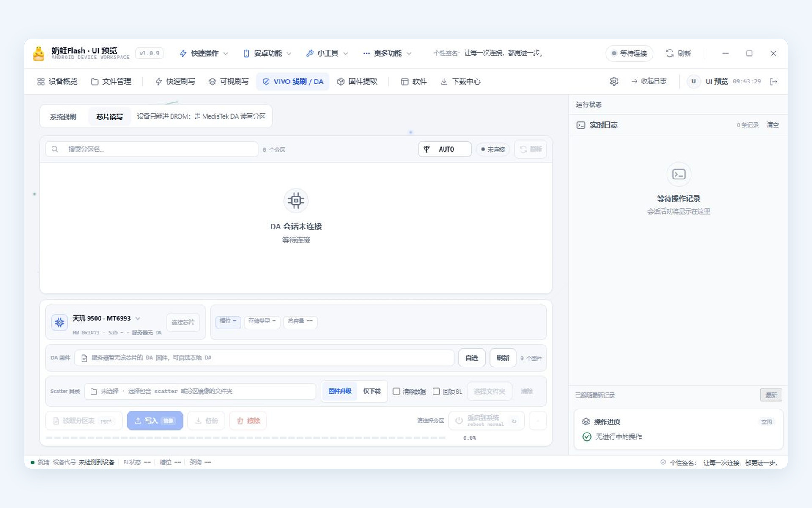The height and width of the screenshot is (508, 812).
Task: Click the duck app logo
Action: (x=38, y=53)
